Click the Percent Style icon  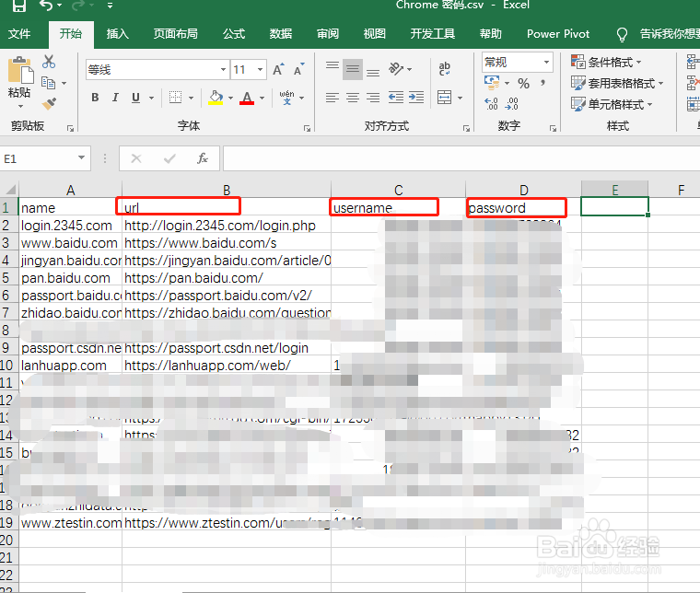coord(524,83)
